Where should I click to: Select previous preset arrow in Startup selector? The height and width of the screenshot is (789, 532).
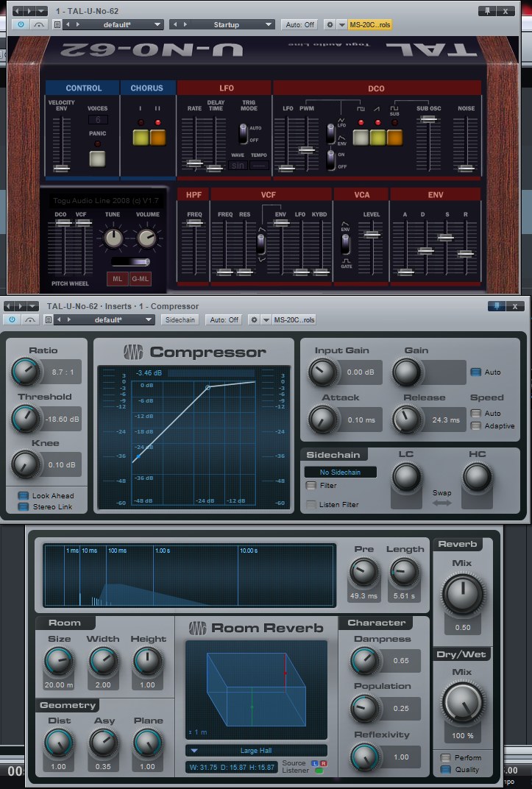point(175,24)
